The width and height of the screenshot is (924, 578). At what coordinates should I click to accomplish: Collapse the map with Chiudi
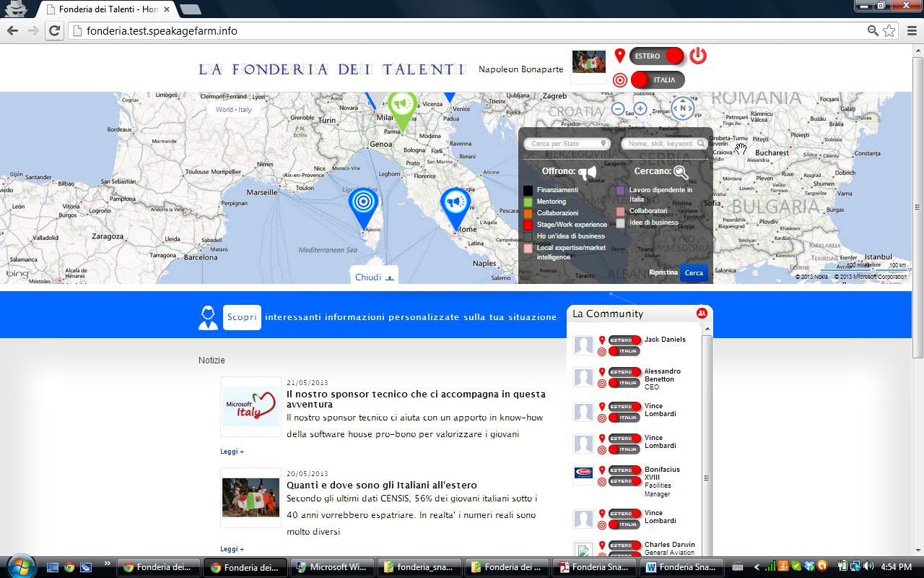[374, 277]
